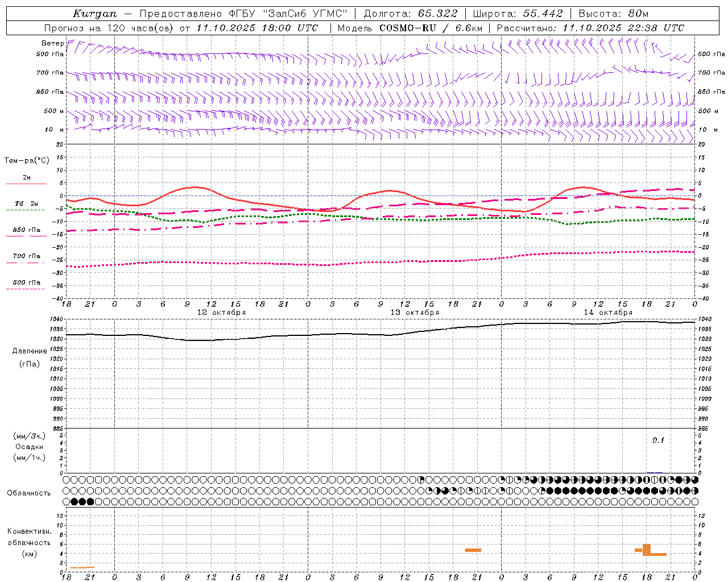Viewport: 728px width, 582px height.
Task: Click the "(мм/3ч.)" precipitation unit label
Action: (30, 436)
